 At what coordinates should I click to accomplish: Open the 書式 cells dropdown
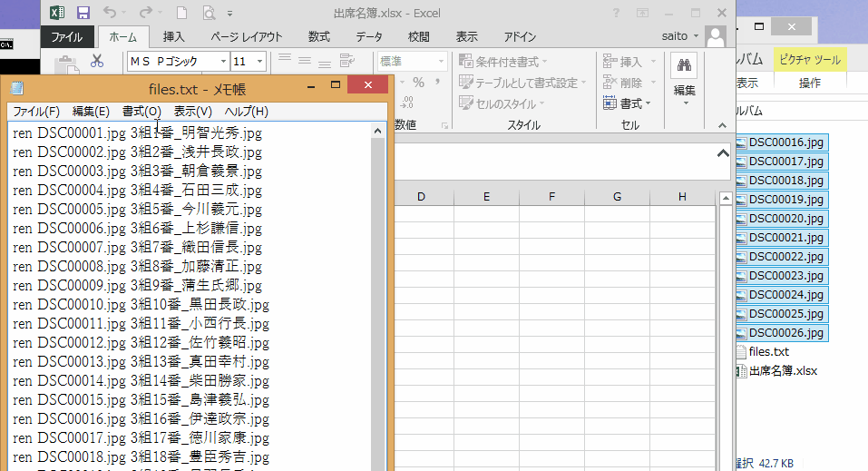coord(628,103)
